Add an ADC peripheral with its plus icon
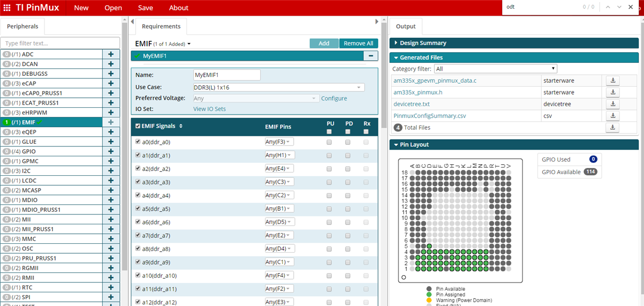 pyautogui.click(x=111, y=54)
